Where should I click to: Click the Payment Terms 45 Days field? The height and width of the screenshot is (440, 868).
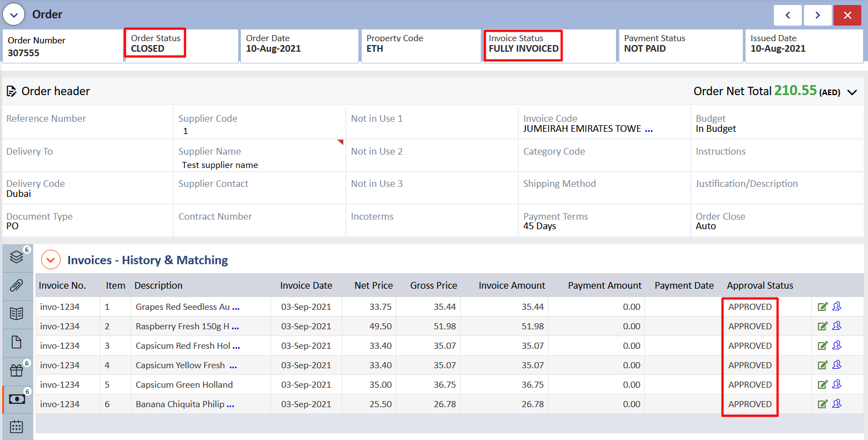pos(604,221)
